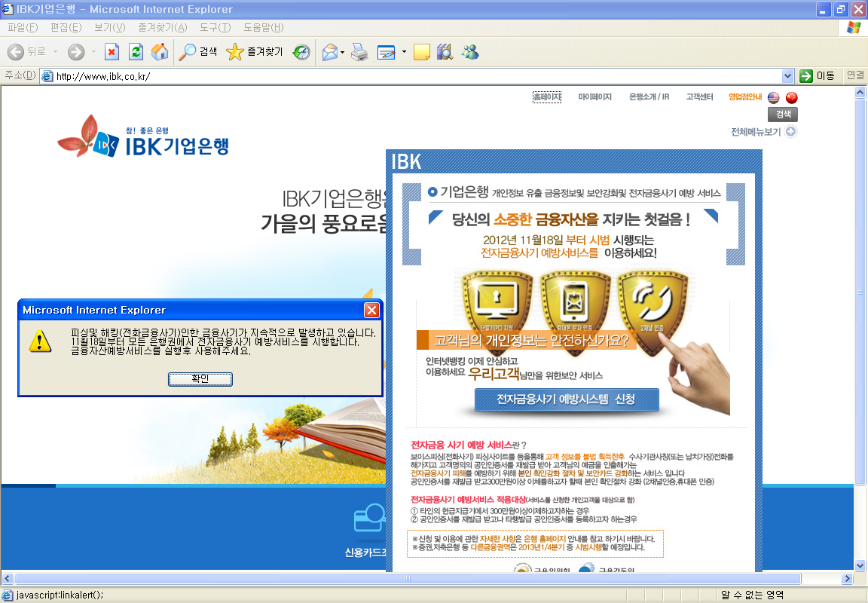This screenshot has width=868, height=603.
Task: Click status bar text javascript:linkalert();
Action: point(60,595)
